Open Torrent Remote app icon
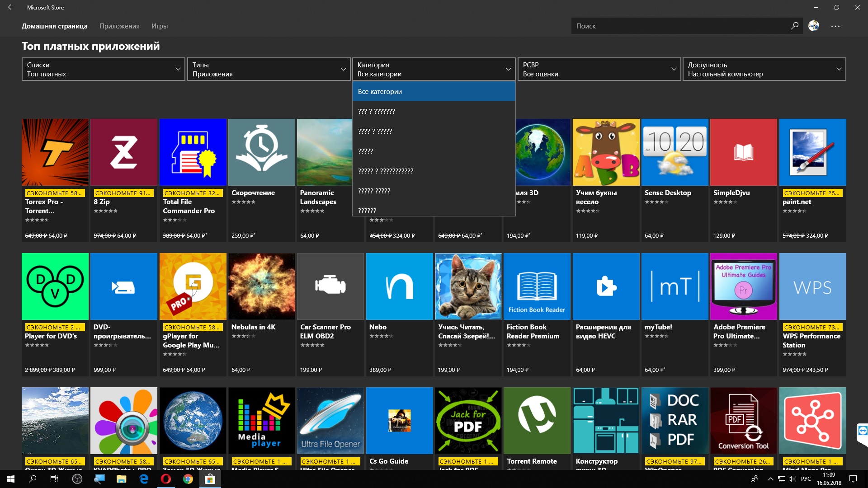This screenshot has height=488, width=868. tap(537, 421)
